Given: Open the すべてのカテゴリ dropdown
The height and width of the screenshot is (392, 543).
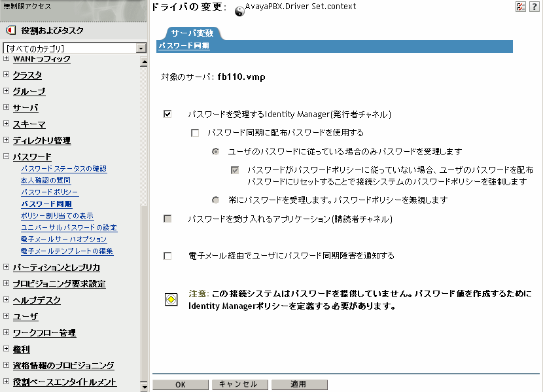Looking at the screenshot, I should point(141,48).
